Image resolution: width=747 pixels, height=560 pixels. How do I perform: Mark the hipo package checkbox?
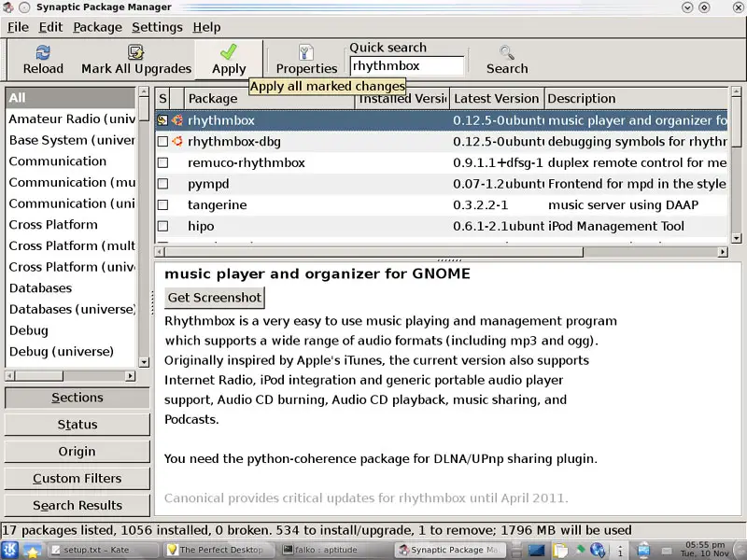point(162,226)
